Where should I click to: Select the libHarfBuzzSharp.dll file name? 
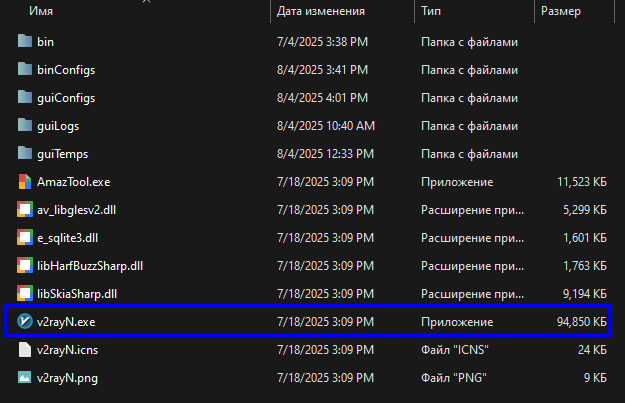point(90,266)
